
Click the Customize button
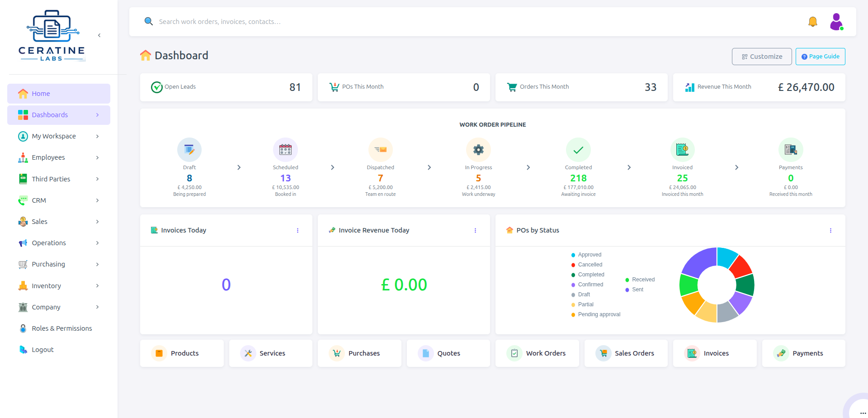pyautogui.click(x=762, y=57)
